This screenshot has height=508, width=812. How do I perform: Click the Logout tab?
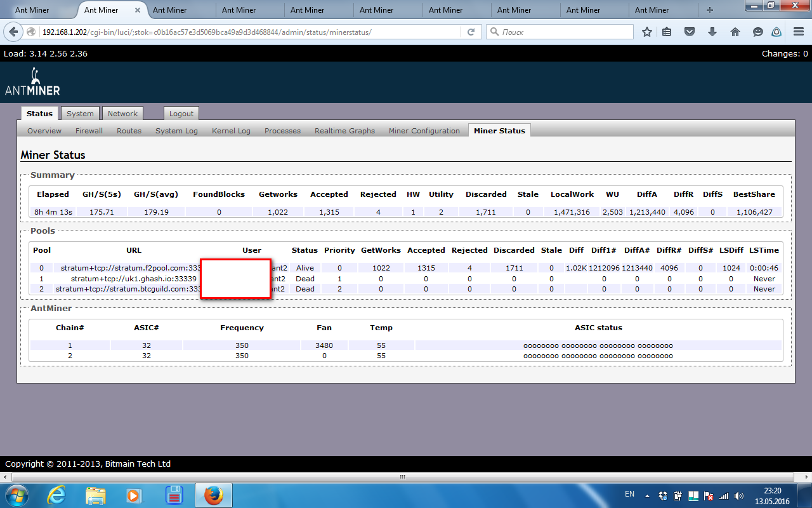pyautogui.click(x=181, y=114)
